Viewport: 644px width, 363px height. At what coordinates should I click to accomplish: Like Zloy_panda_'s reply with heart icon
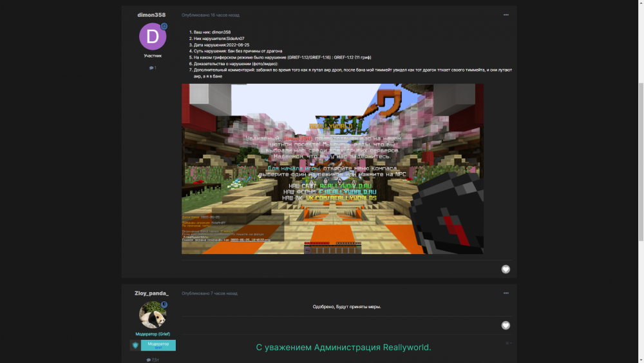506,325
